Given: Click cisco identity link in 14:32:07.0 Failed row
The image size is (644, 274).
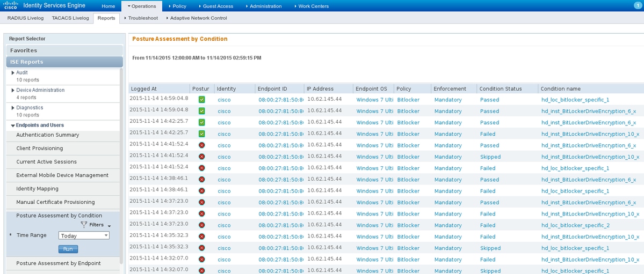Looking at the screenshot, I should point(224,260).
